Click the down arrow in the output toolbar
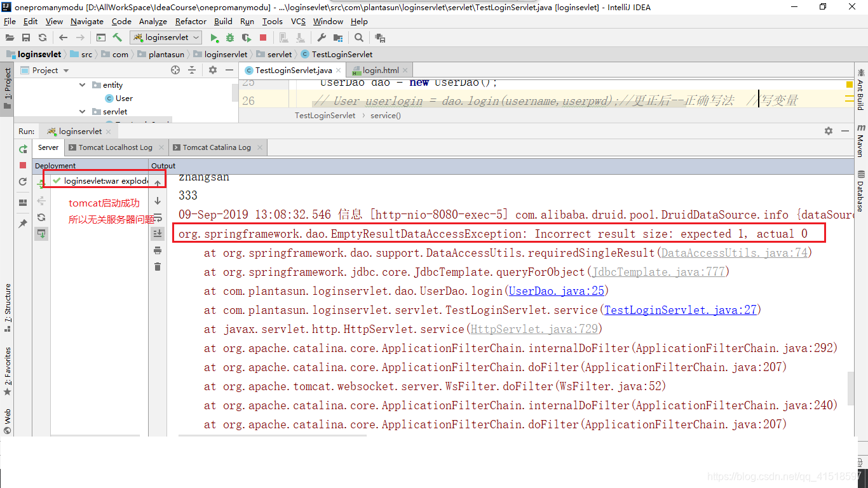 coord(158,201)
